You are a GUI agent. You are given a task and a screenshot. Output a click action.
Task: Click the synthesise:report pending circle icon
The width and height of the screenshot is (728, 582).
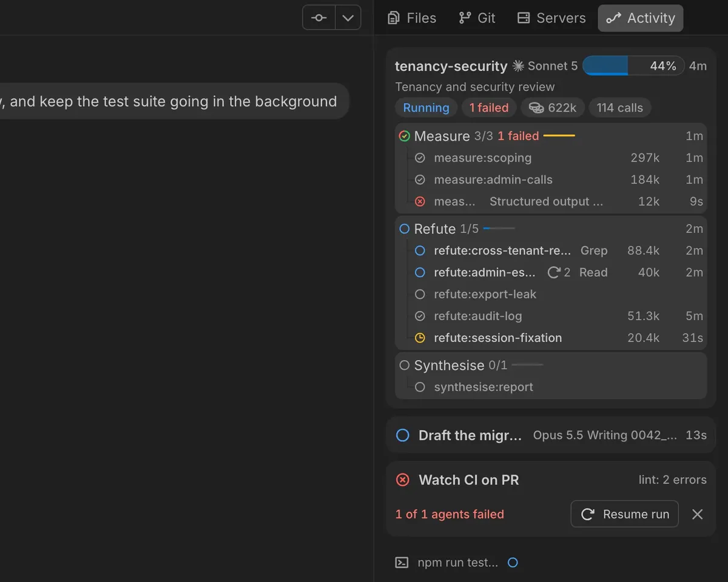(420, 387)
